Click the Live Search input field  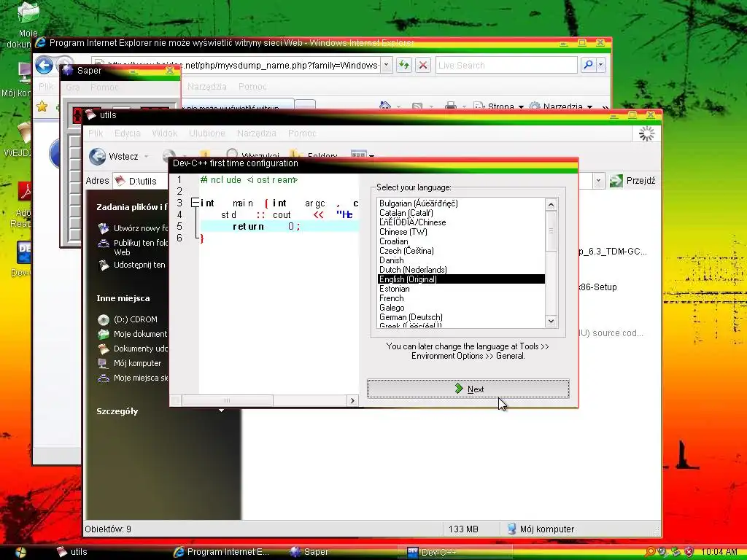pos(506,65)
